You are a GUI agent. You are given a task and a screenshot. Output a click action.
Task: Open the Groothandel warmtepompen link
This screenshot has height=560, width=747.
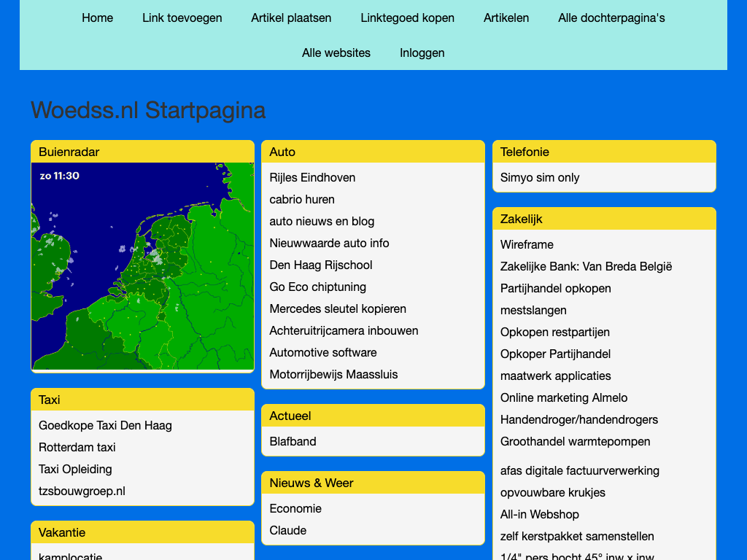[x=575, y=441]
